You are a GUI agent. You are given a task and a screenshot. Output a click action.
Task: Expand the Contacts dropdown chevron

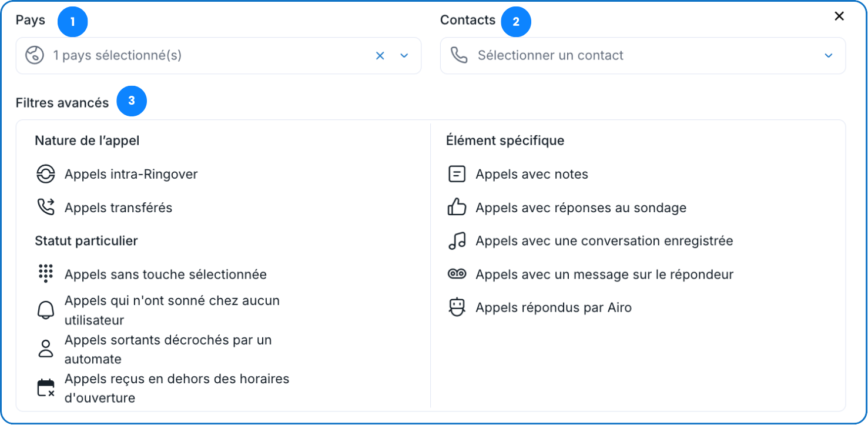pos(829,56)
